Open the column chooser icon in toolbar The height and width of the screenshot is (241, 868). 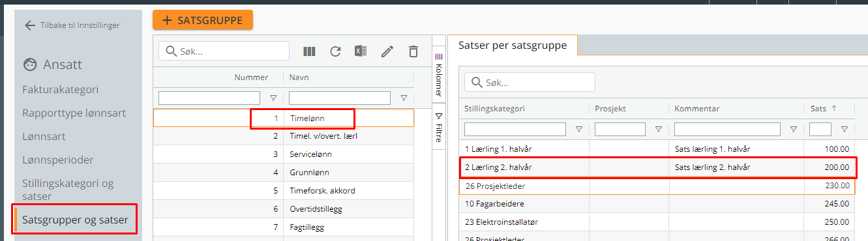pyautogui.click(x=310, y=51)
